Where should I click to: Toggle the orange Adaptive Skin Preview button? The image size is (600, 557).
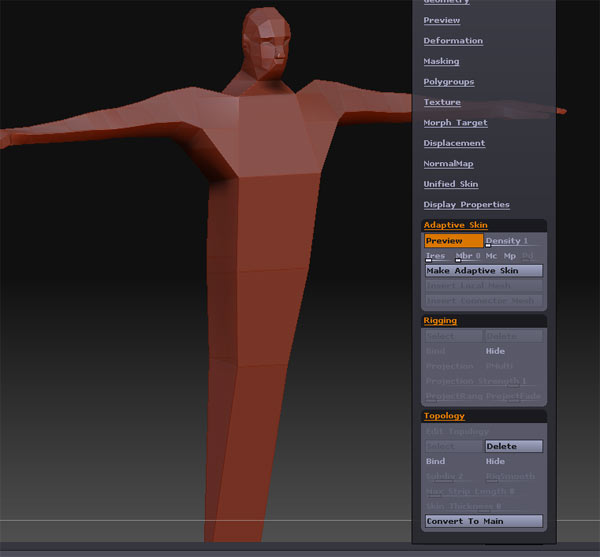[453, 241]
